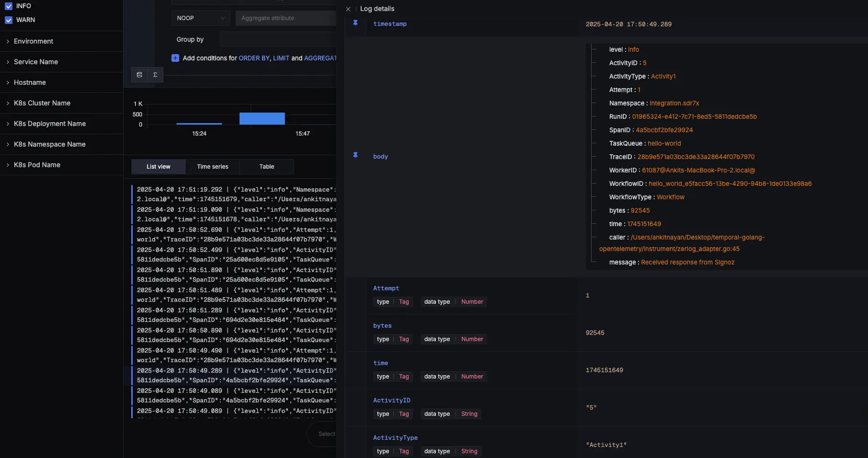
Task: Focus the Aggregate attribute field
Action: tap(286, 18)
